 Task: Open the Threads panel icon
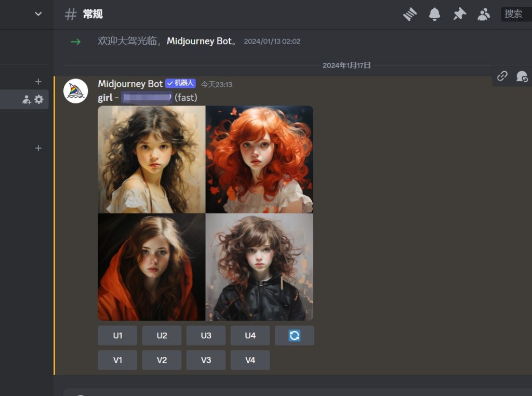point(410,14)
